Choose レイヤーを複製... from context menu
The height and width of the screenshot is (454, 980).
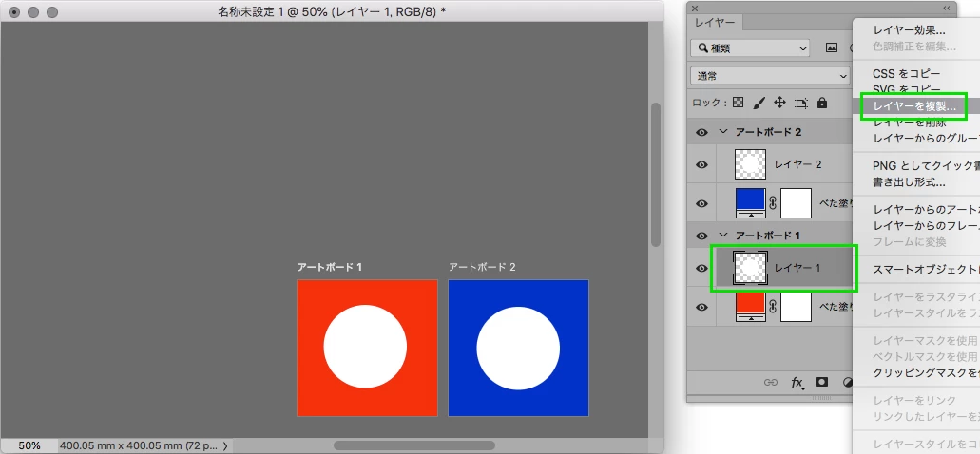[914, 106]
